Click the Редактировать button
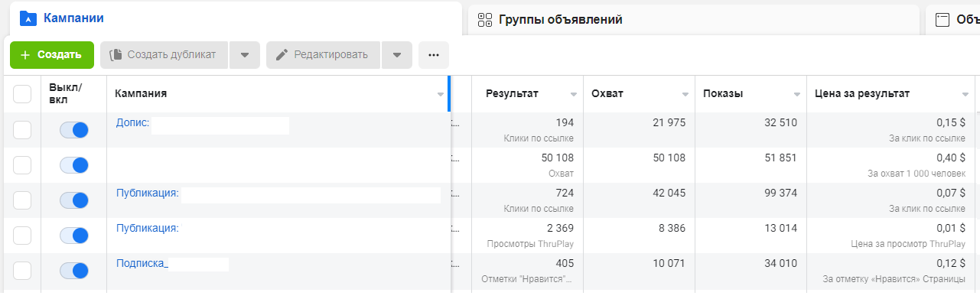The width and height of the screenshot is (980, 299). [323, 55]
